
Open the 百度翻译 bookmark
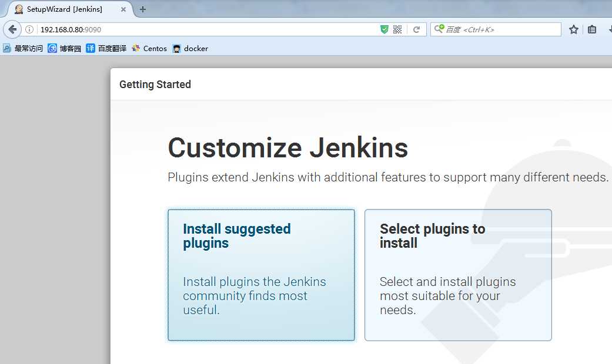click(106, 49)
